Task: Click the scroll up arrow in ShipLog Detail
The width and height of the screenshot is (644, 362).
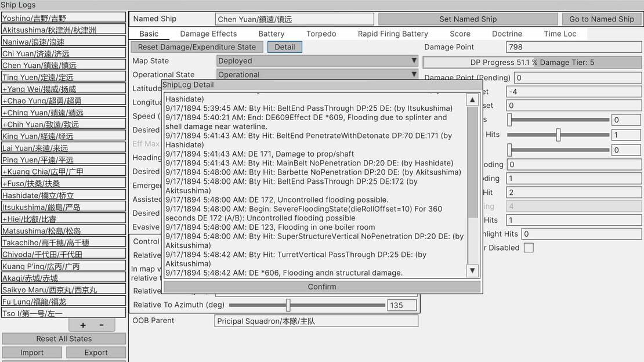Action: click(x=472, y=100)
